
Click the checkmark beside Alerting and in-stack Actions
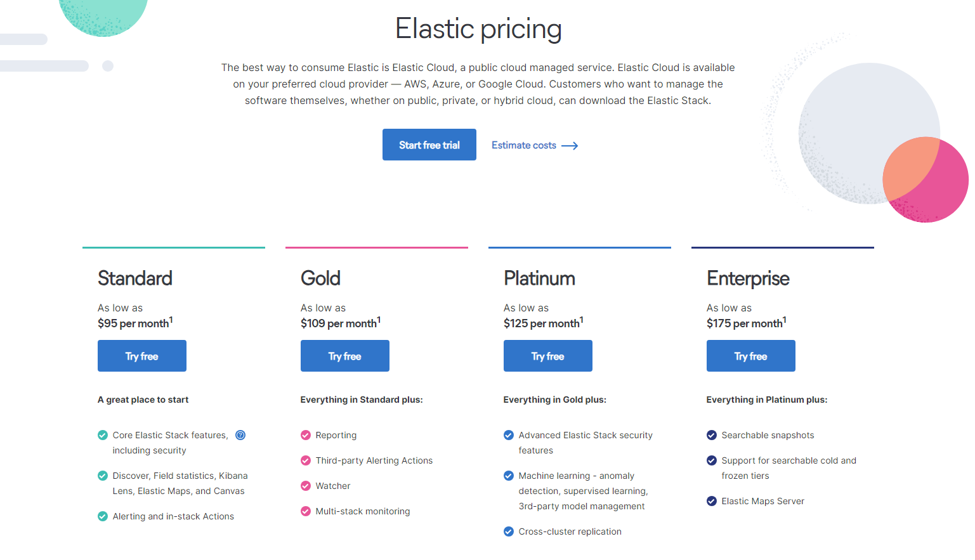point(103,516)
